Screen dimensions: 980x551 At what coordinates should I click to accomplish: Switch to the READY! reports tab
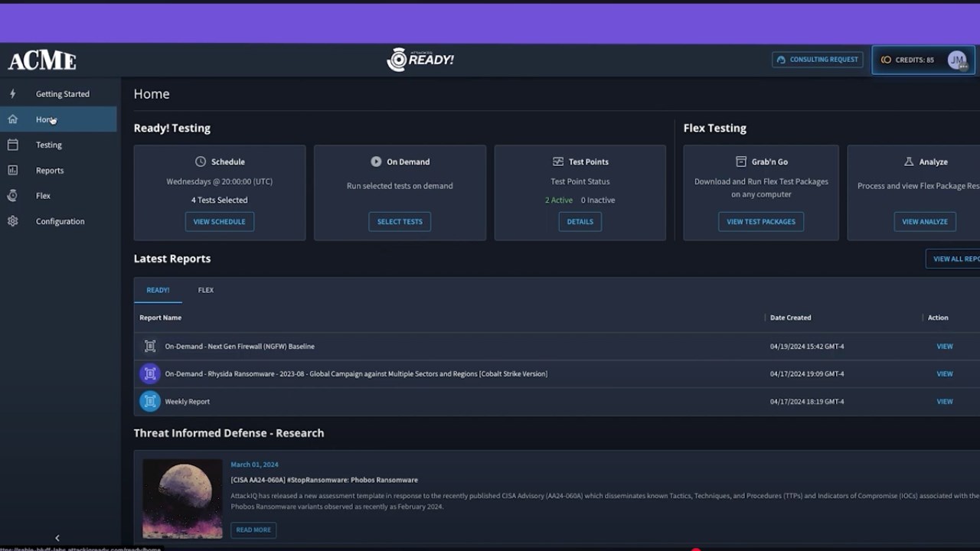[x=158, y=290]
